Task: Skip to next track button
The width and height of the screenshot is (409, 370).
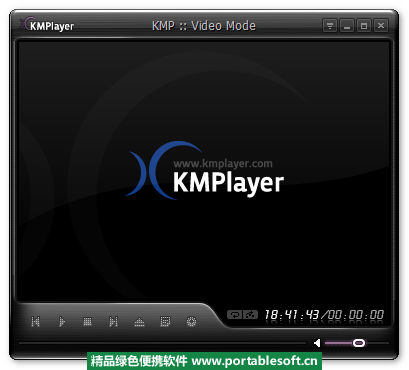Action: click(113, 322)
